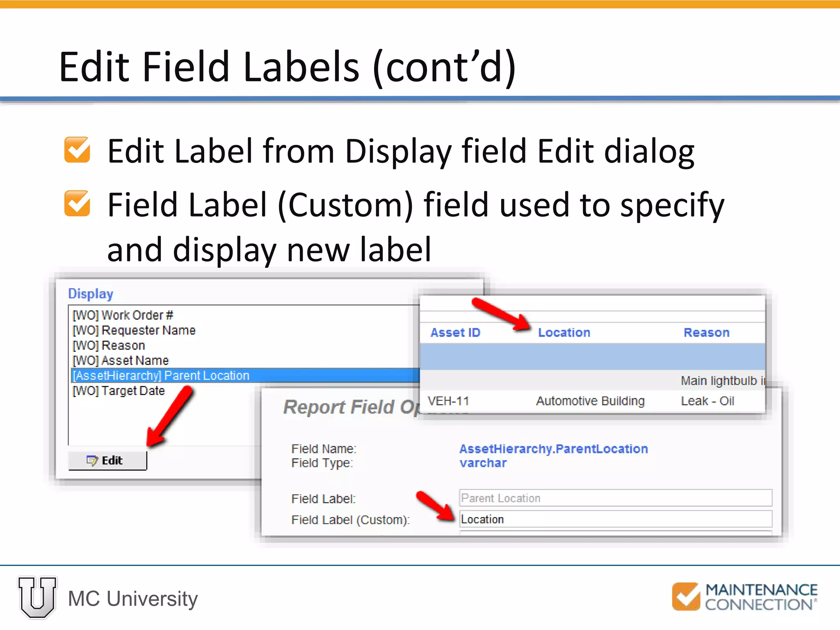Select [WO] Target Date list entry
The height and width of the screenshot is (630, 840).
119,391
